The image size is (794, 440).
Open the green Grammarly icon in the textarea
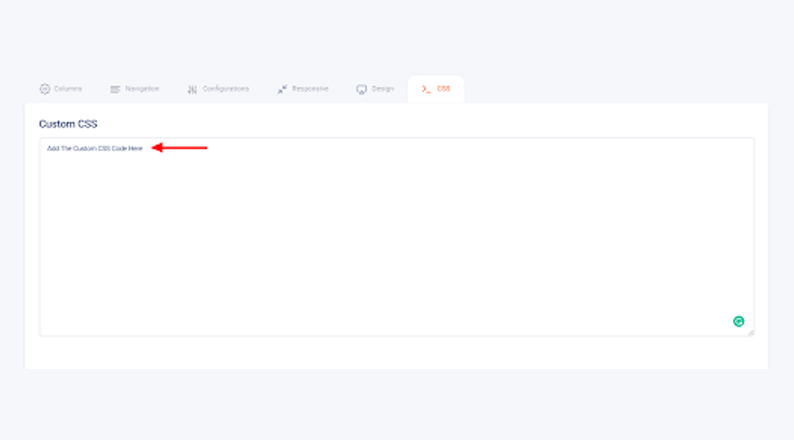point(738,321)
